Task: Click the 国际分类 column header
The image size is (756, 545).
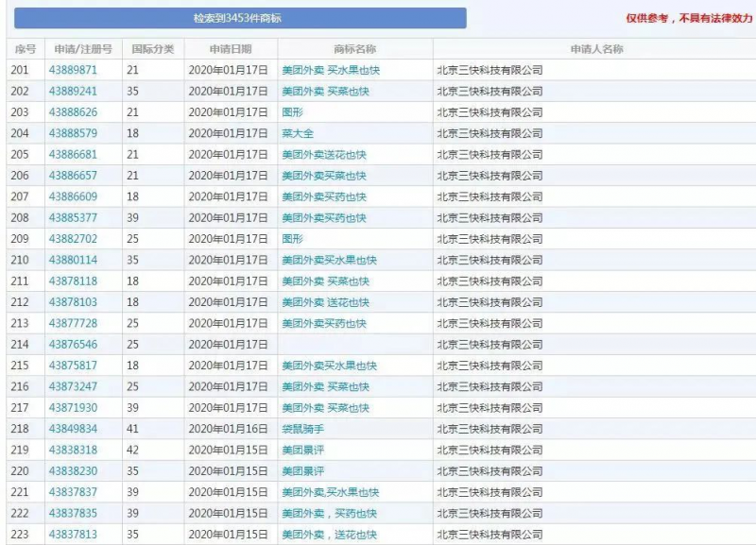Action: point(152,49)
